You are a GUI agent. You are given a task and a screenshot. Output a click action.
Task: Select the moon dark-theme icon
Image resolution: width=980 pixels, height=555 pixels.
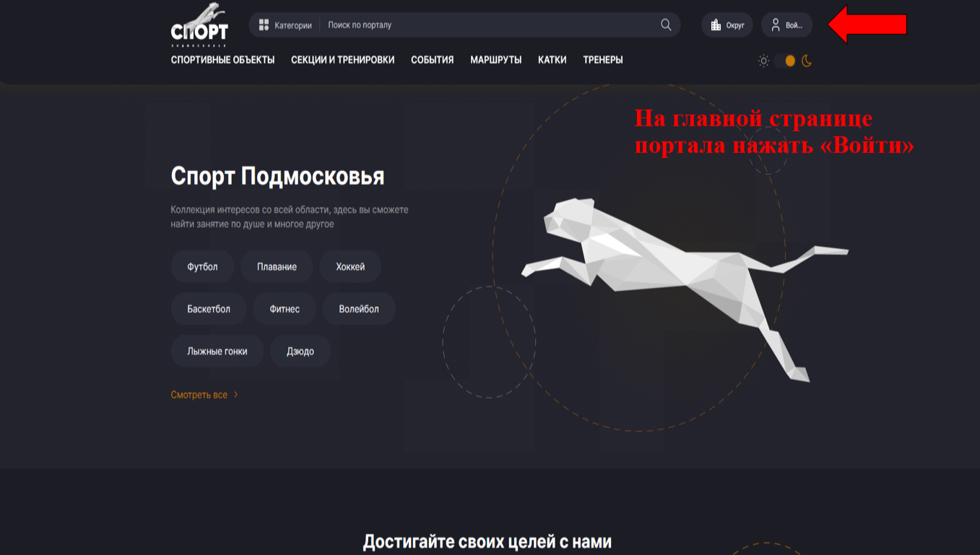(x=807, y=61)
